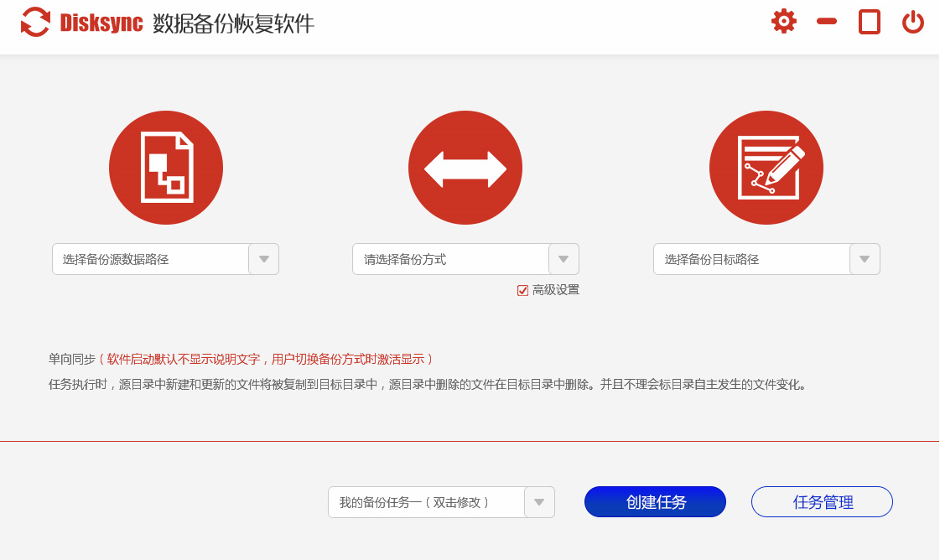Open 任务管理
This screenshot has width=940, height=560.
pos(822,502)
